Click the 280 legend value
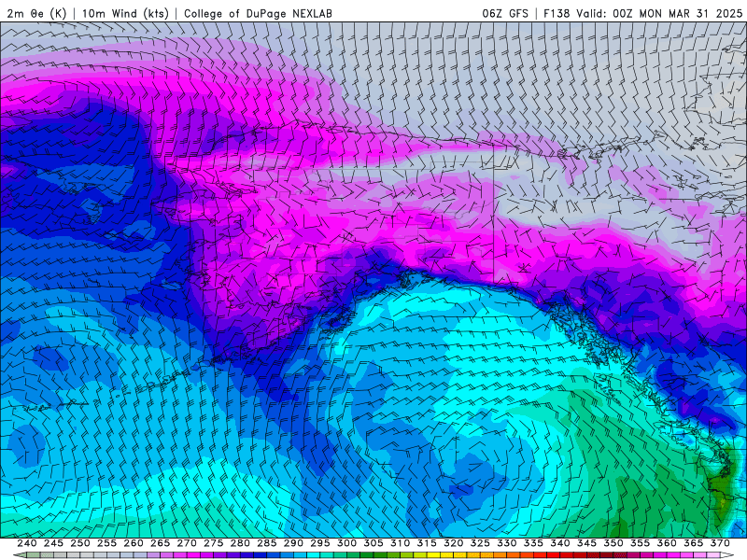The image size is (747, 560). [x=240, y=543]
